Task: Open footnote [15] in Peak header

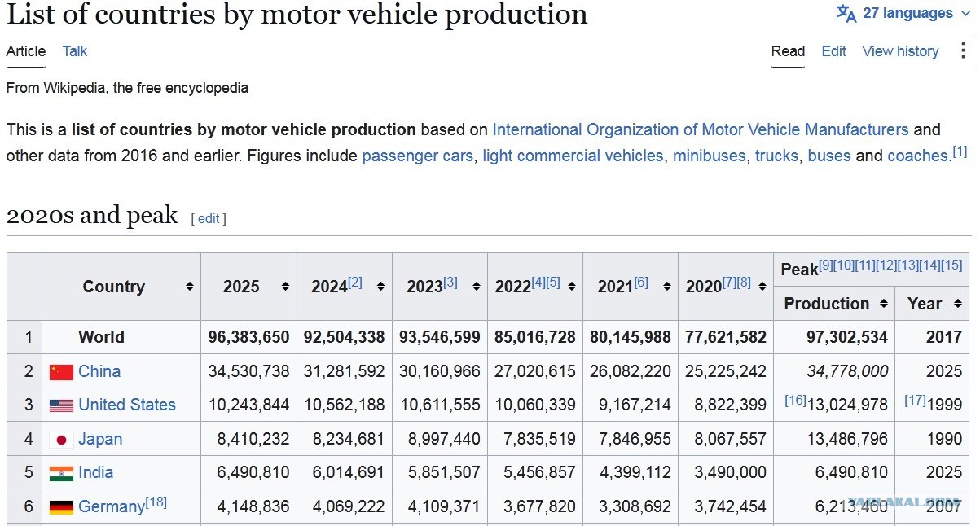Action: [951, 265]
